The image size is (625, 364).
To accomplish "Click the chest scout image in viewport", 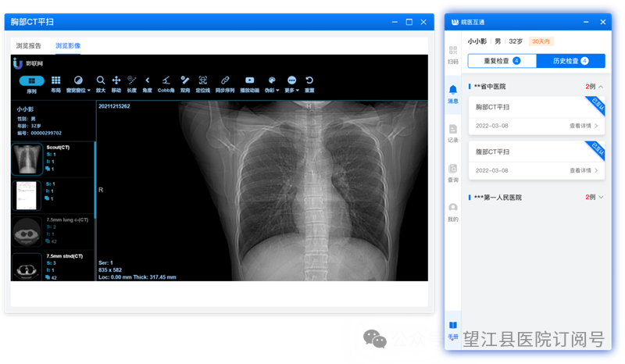I will tap(303, 191).
